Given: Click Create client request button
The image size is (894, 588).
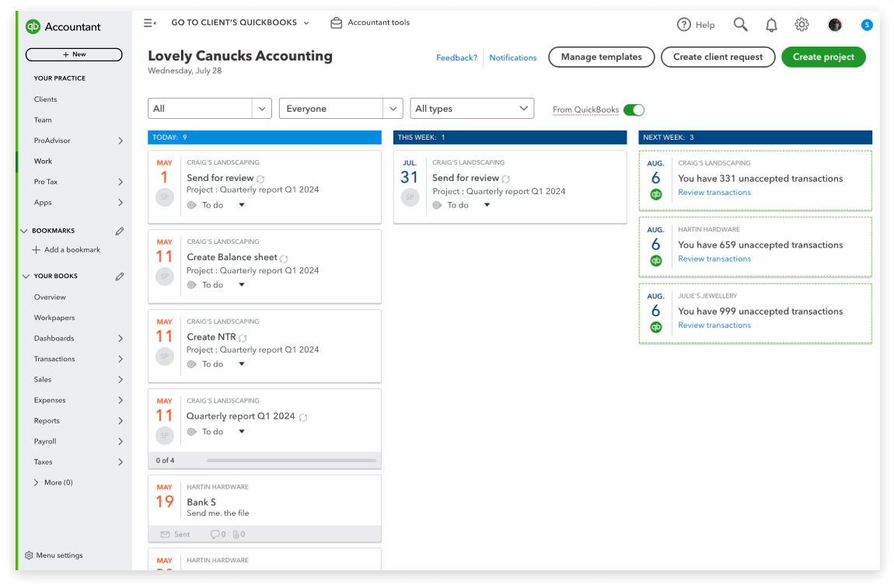Looking at the screenshot, I should pos(718,57).
